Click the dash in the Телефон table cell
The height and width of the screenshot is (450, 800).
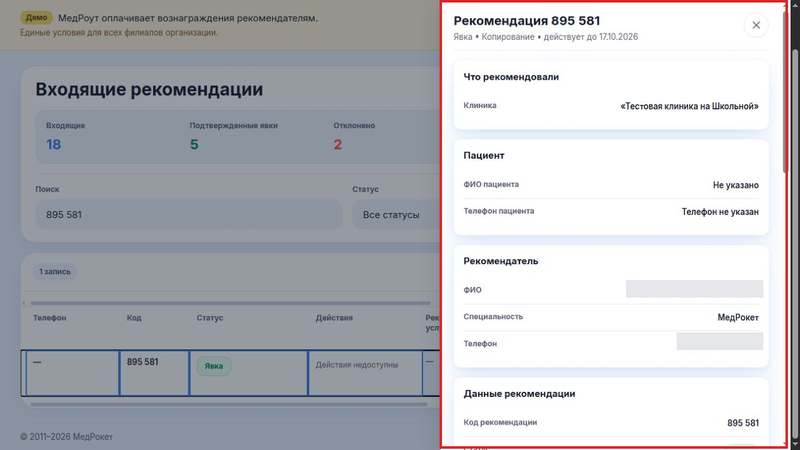click(x=37, y=362)
